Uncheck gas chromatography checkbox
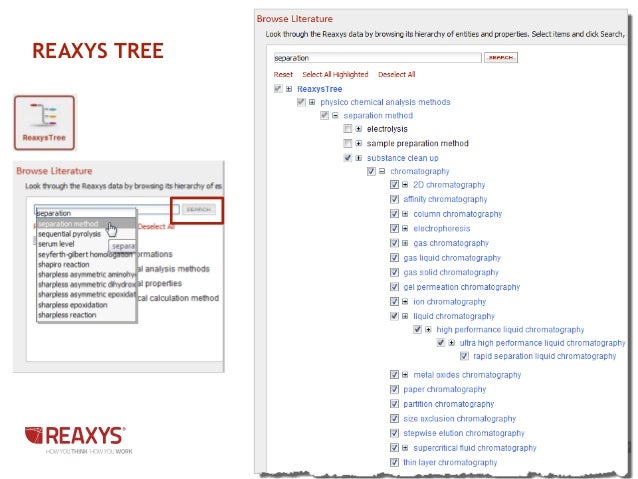 (x=394, y=243)
